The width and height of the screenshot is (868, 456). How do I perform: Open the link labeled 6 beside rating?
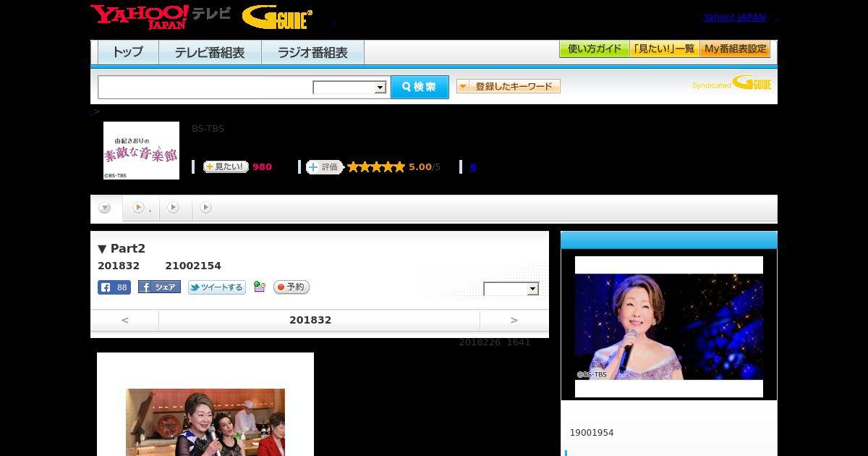(473, 167)
